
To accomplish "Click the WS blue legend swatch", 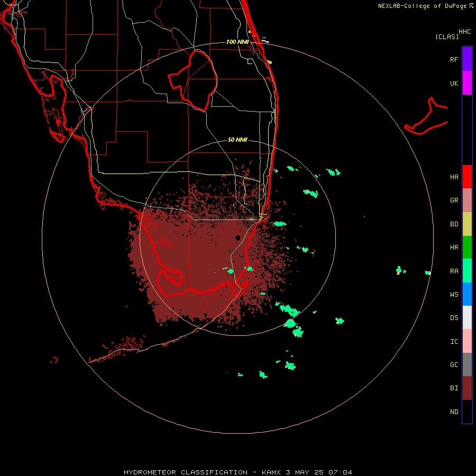I will coord(467,294).
